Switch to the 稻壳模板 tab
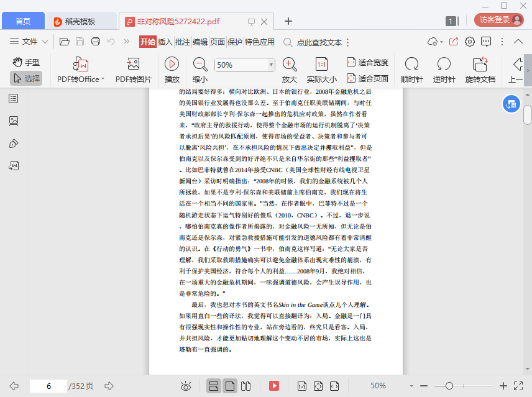 [x=81, y=22]
